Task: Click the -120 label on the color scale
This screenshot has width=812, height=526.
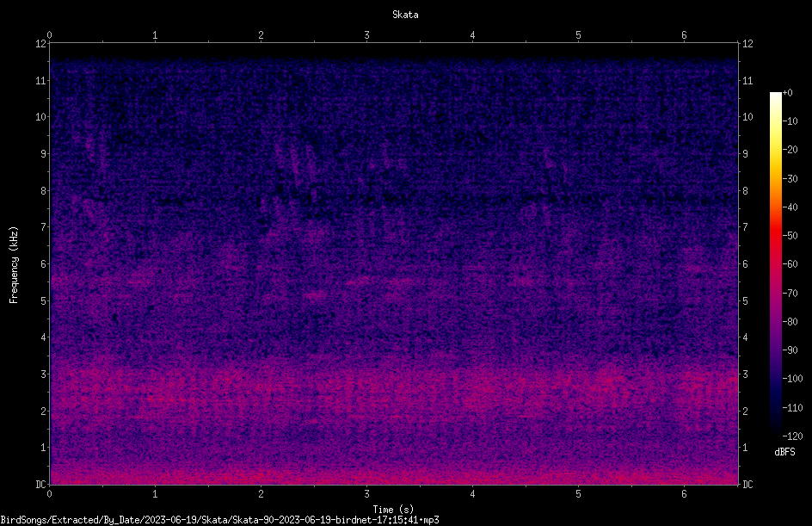Action: coord(792,436)
